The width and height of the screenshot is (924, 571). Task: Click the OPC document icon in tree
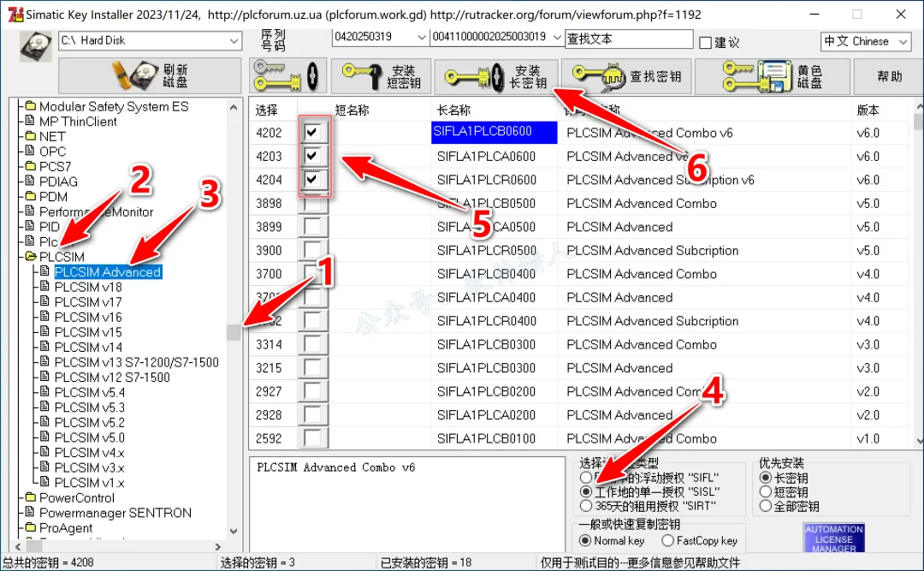(x=30, y=151)
